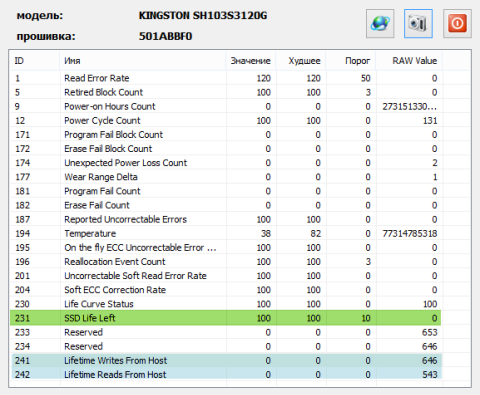Select Lifetime Reads From Host row
Screen dimensions: 480x395
pos(226,374)
